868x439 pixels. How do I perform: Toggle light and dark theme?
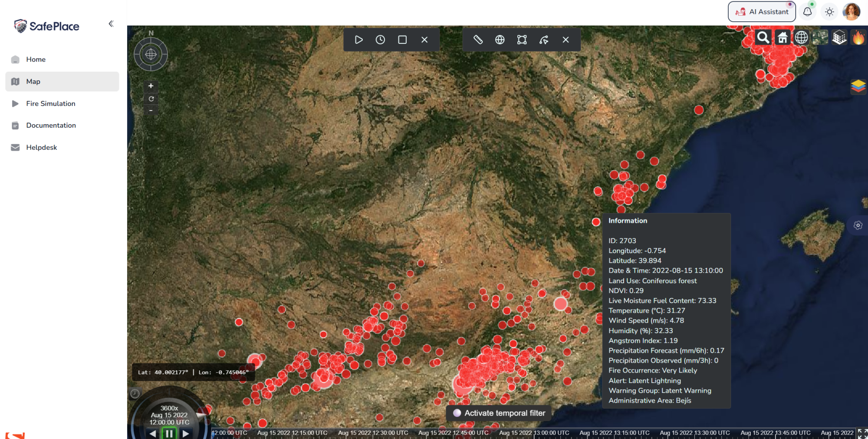(x=829, y=12)
